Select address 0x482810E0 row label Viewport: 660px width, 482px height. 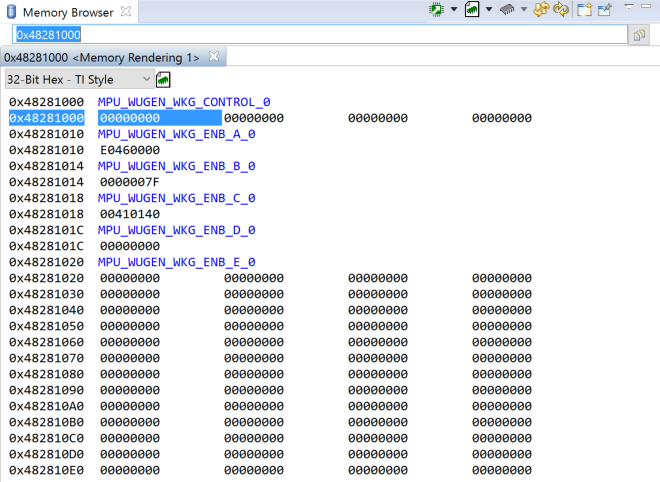pos(46,470)
